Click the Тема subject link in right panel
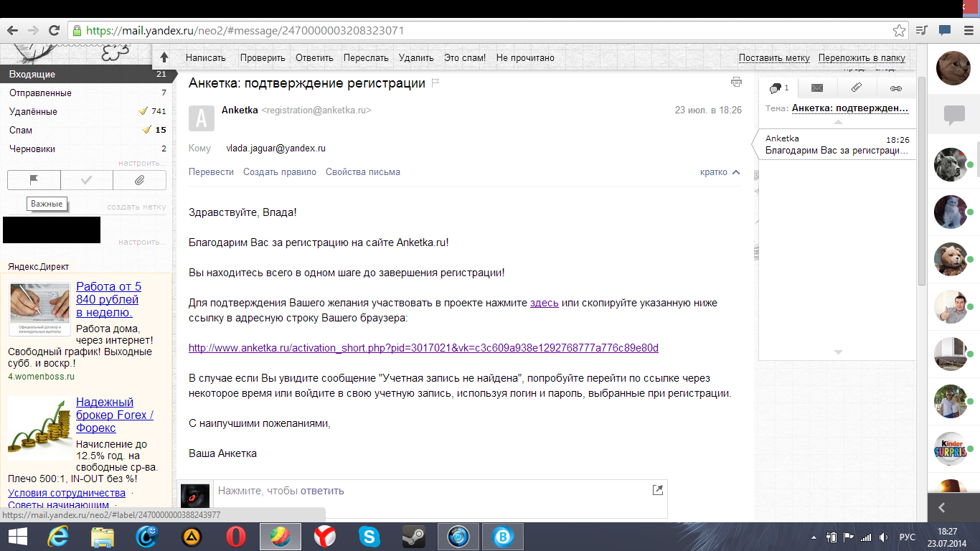This screenshot has width=980, height=551. click(850, 108)
